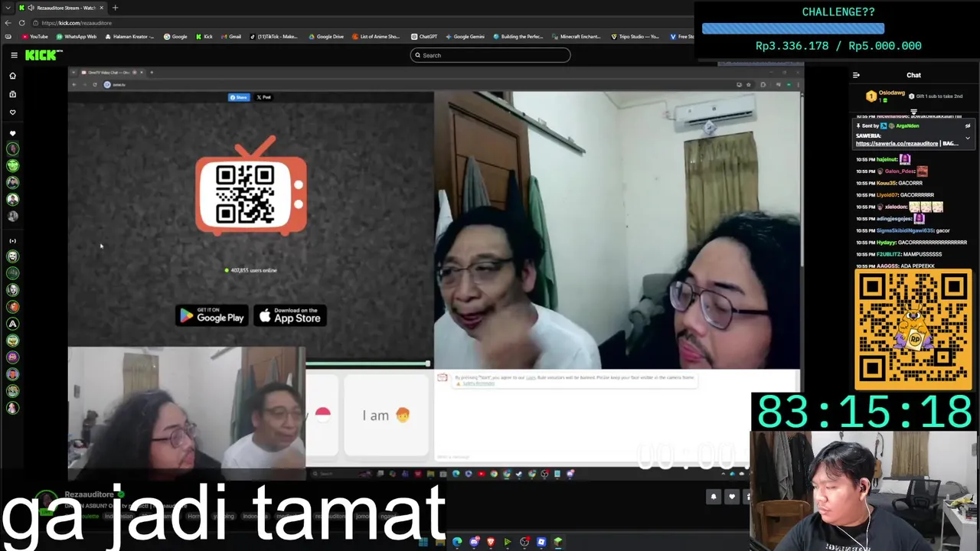Click the X Post button in stream

(x=263, y=97)
